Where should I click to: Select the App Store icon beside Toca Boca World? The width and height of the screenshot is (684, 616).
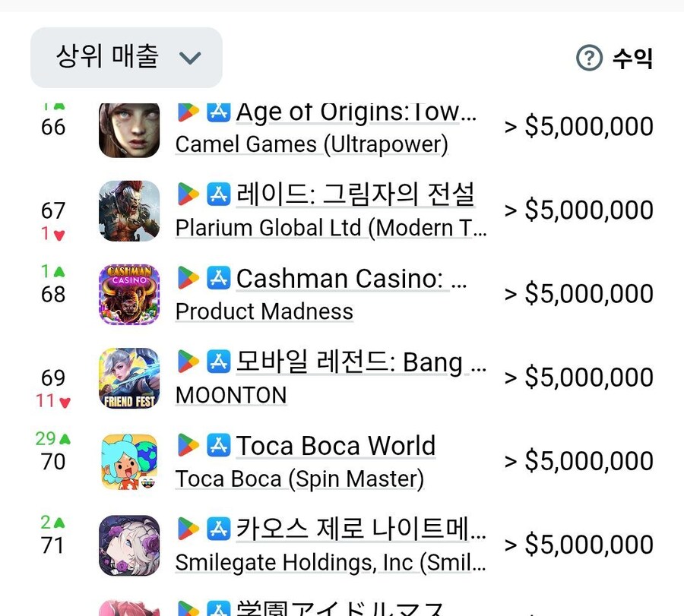219,446
